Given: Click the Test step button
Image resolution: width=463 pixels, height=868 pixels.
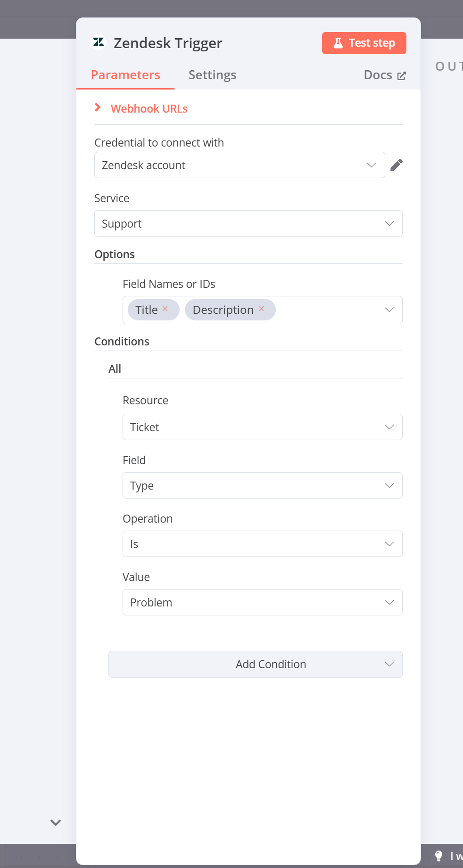Looking at the screenshot, I should coord(364,43).
